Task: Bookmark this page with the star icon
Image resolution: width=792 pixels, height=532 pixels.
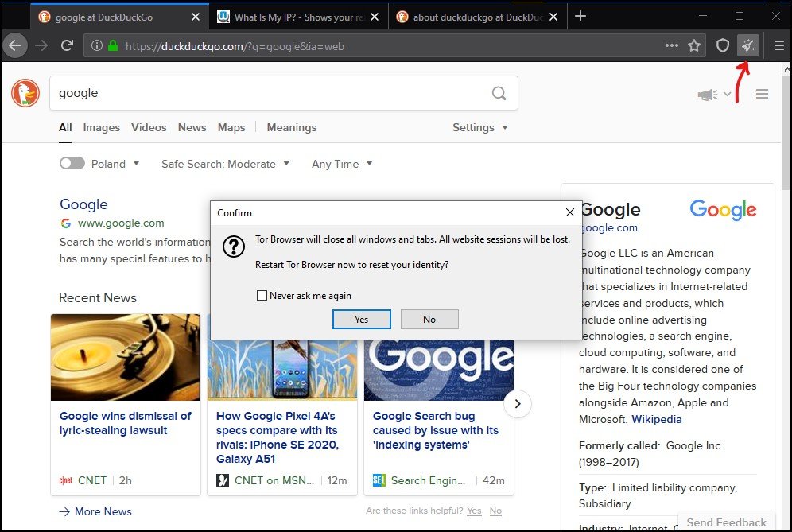Action: [694, 46]
